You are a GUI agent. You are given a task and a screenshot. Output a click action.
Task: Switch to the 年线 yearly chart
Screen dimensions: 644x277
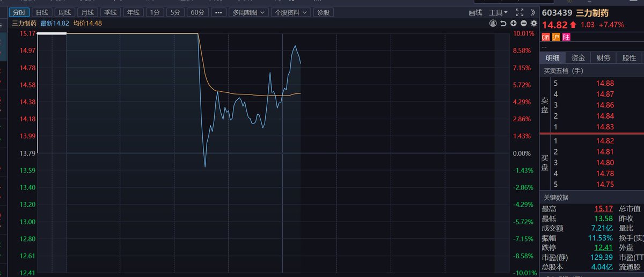point(132,12)
